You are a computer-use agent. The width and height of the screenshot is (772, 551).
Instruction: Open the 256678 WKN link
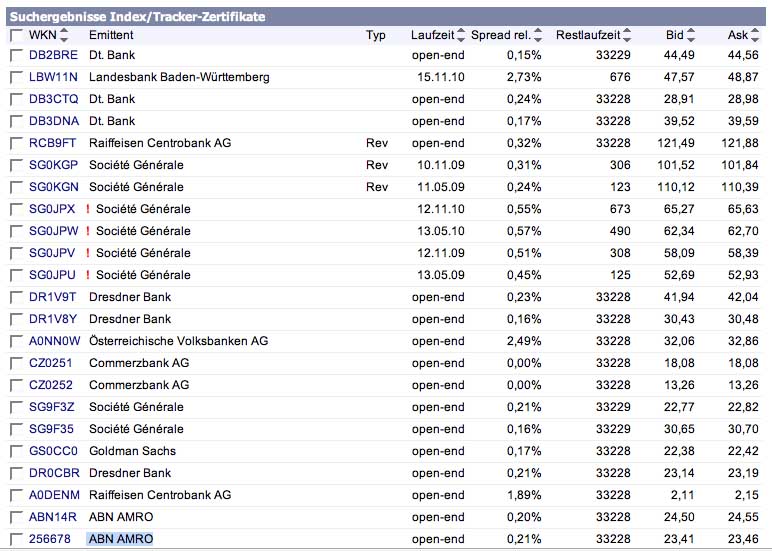pyautogui.click(x=50, y=539)
